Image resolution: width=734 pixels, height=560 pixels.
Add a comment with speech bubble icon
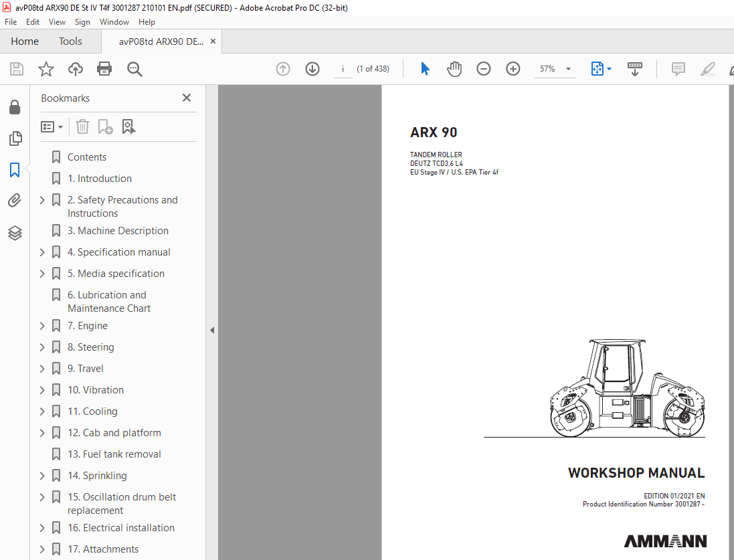pyautogui.click(x=678, y=69)
